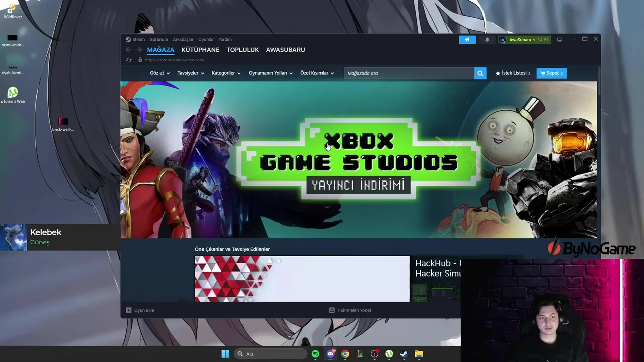
Task: Open the Sepet cart button
Action: [x=551, y=73]
